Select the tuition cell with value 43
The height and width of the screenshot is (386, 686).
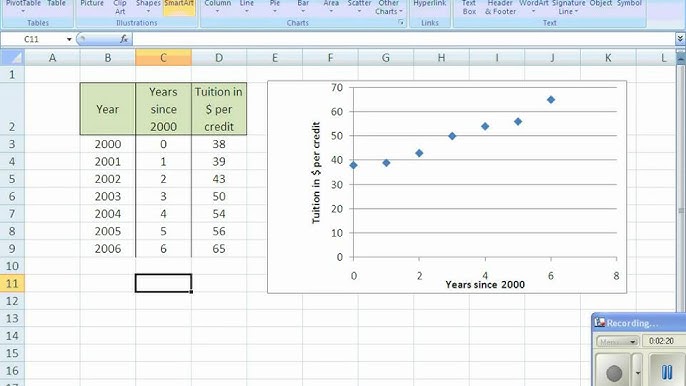pyautogui.click(x=219, y=179)
